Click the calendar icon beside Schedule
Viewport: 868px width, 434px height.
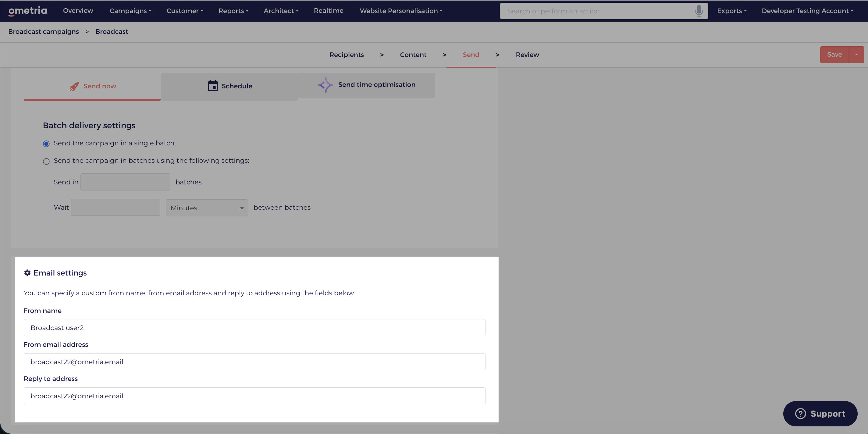213,86
